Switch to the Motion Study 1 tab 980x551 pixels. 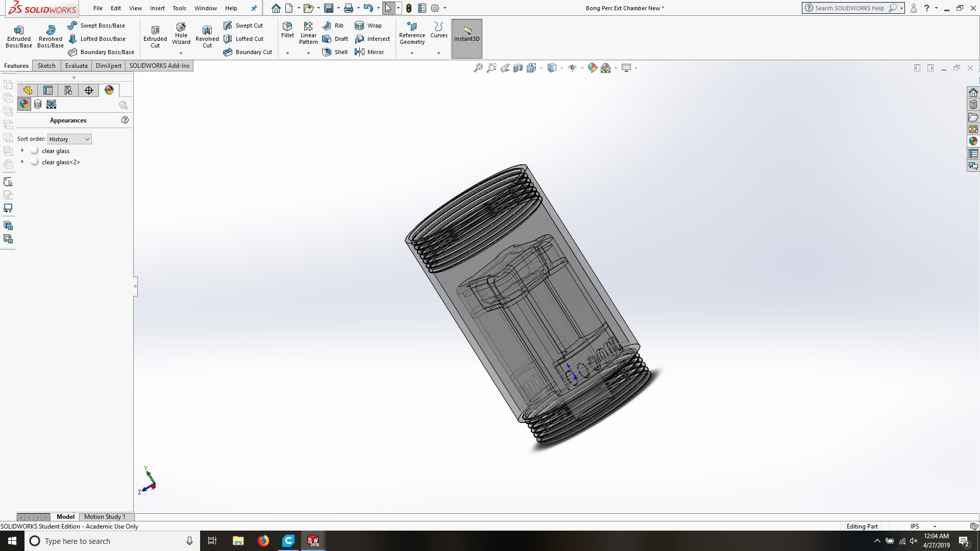[x=105, y=517]
